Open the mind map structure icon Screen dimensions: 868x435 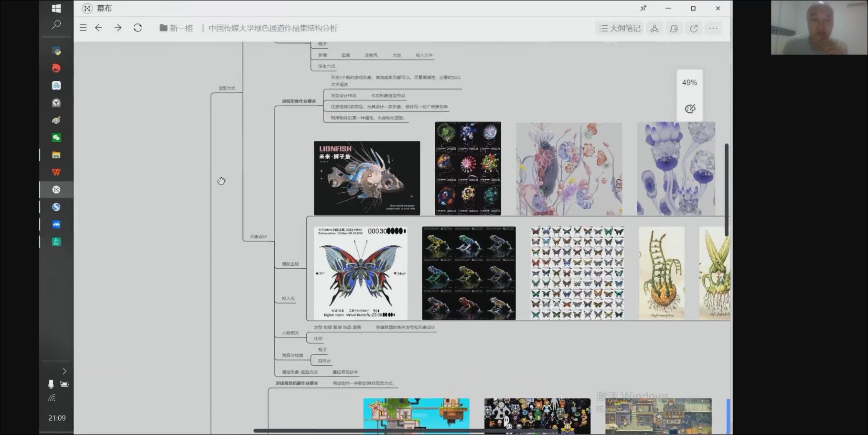coord(654,29)
